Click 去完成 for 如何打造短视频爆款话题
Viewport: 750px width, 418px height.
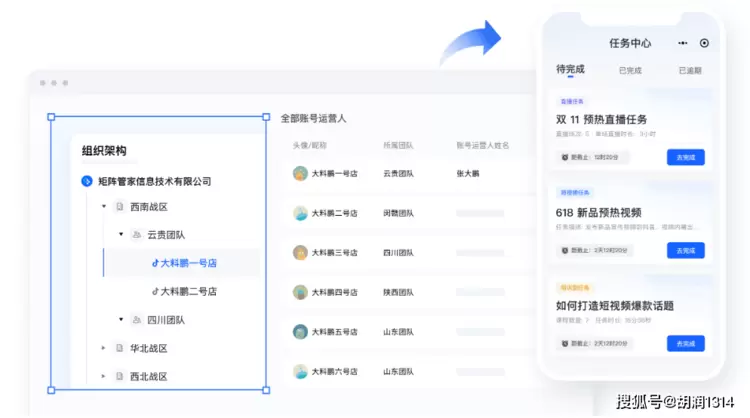click(685, 343)
